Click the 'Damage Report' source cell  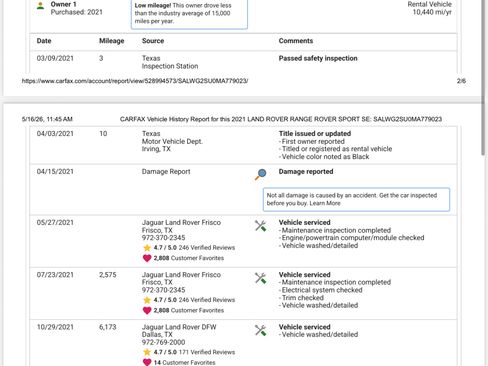pyautogui.click(x=166, y=172)
